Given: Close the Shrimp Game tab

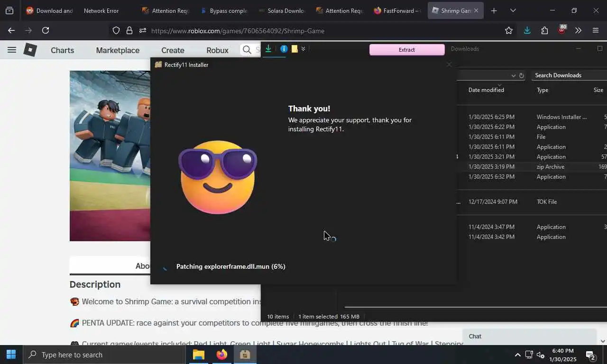Looking at the screenshot, I should (476, 10).
